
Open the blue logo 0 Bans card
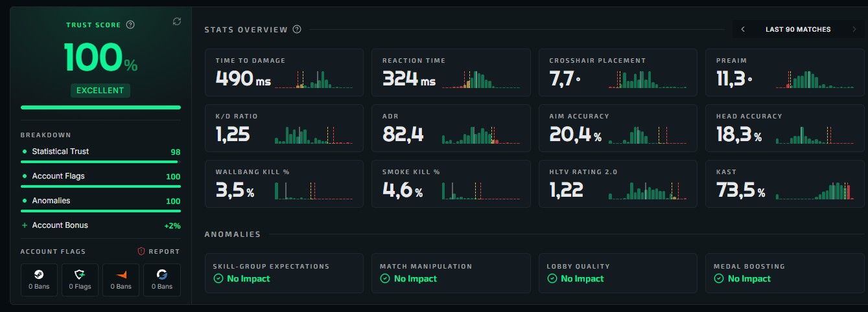[x=162, y=280]
